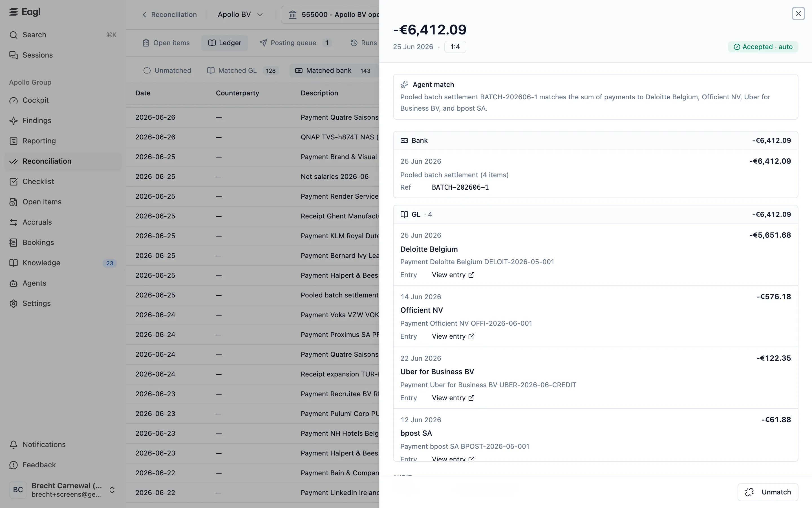
Task: Click the Accepted · auto status badge
Action: [x=763, y=47]
